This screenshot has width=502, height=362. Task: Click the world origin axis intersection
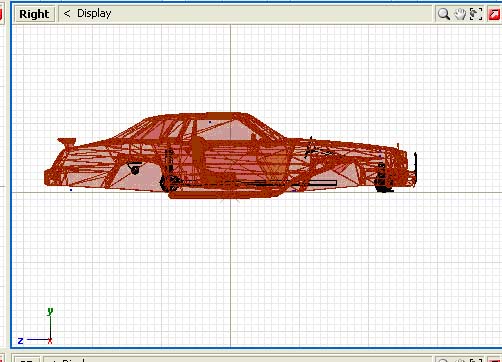click(x=230, y=192)
